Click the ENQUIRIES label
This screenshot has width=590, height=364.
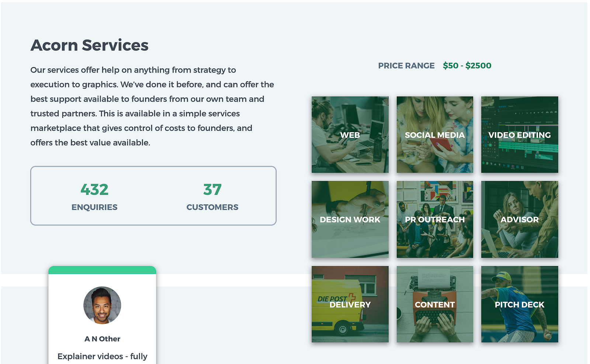(94, 207)
